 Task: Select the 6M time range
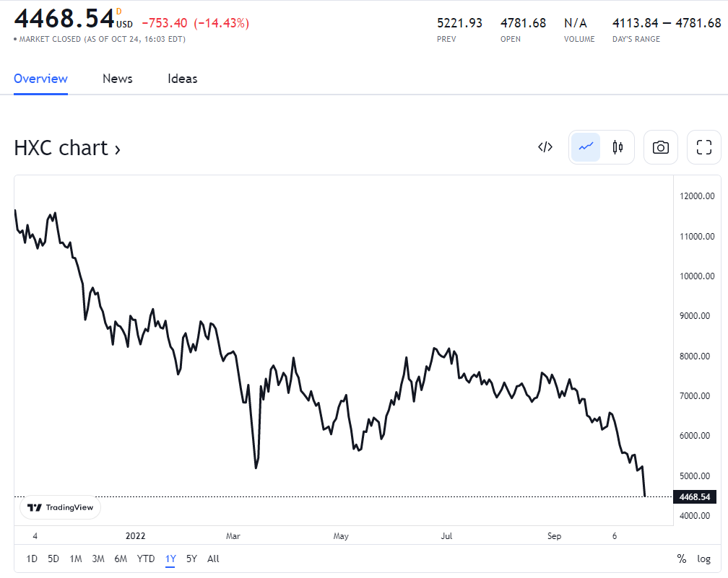coord(121,559)
